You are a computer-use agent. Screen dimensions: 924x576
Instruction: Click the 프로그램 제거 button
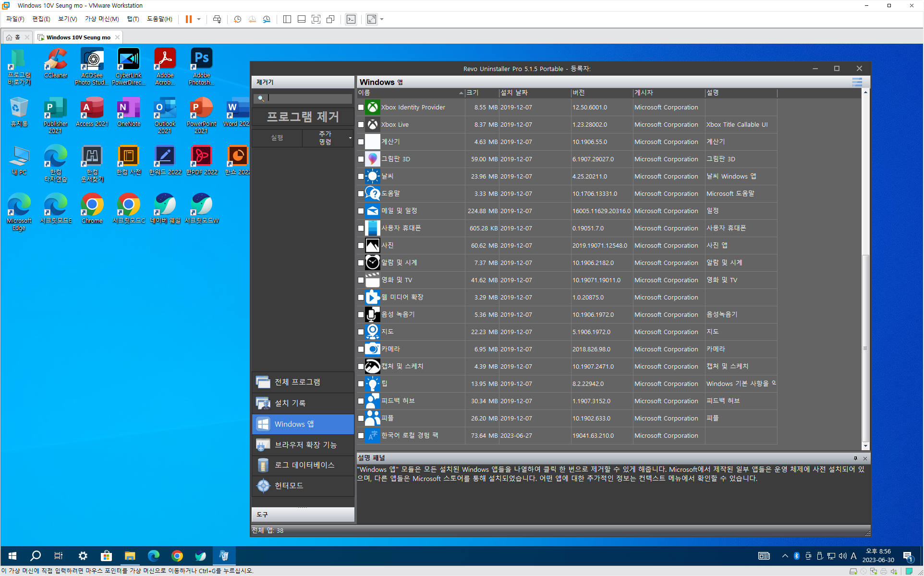[x=303, y=117]
